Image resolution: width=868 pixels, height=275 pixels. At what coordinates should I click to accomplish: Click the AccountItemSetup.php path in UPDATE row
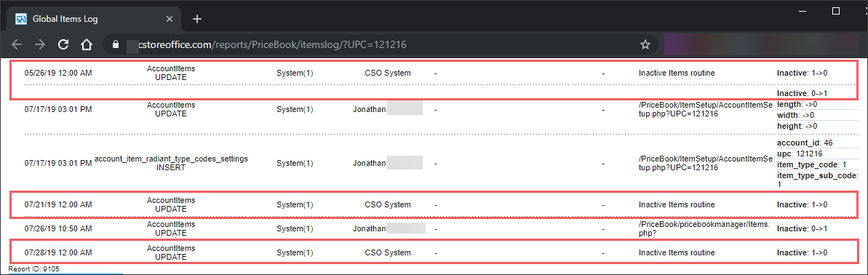pyautogui.click(x=705, y=109)
